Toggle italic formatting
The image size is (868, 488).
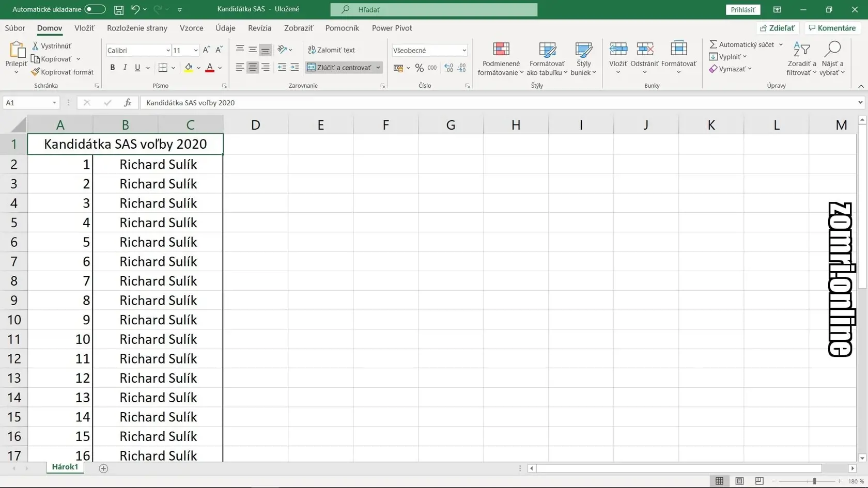pyautogui.click(x=125, y=68)
